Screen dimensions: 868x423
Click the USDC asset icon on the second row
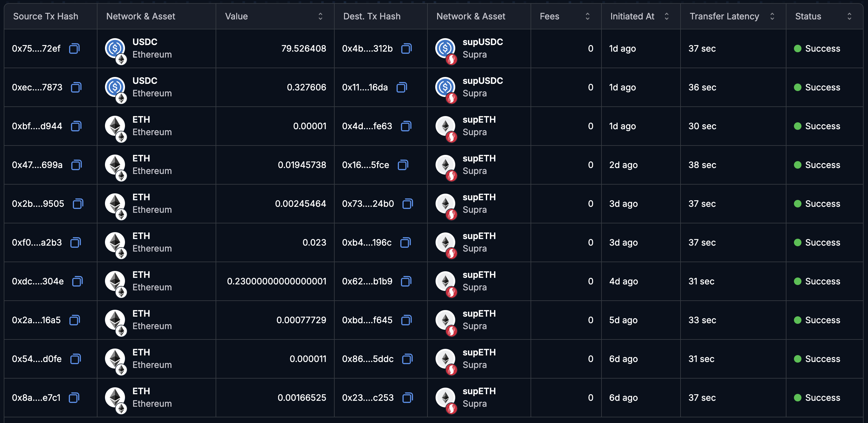[115, 87]
